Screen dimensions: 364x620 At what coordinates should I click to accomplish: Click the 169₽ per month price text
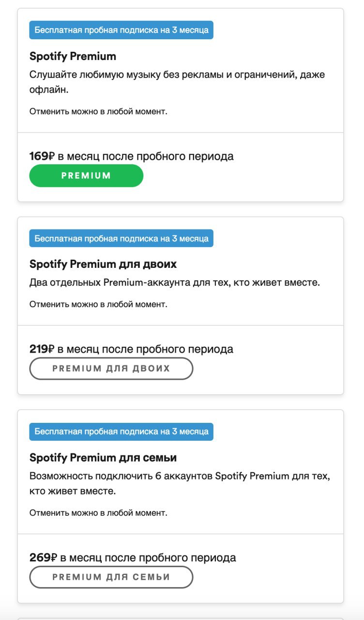(131, 156)
